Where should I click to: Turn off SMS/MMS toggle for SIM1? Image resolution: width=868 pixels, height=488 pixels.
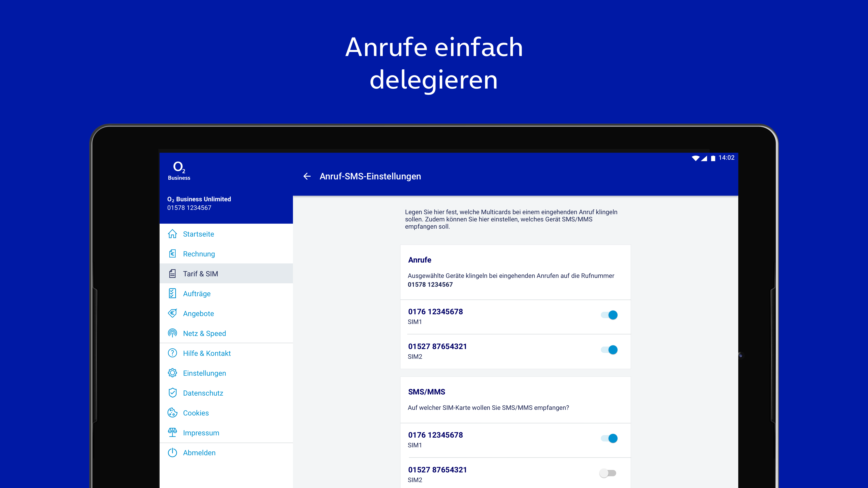pos(609,438)
